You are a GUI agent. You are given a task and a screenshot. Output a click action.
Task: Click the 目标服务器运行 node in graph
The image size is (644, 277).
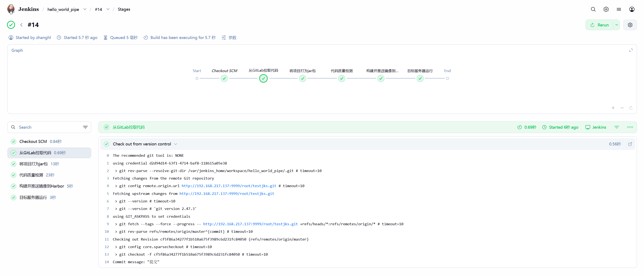(420, 78)
